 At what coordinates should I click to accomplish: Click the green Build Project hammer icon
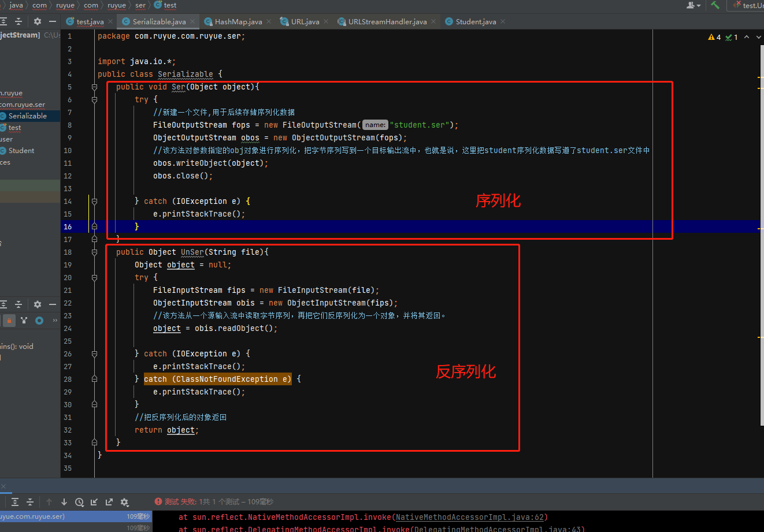click(715, 5)
